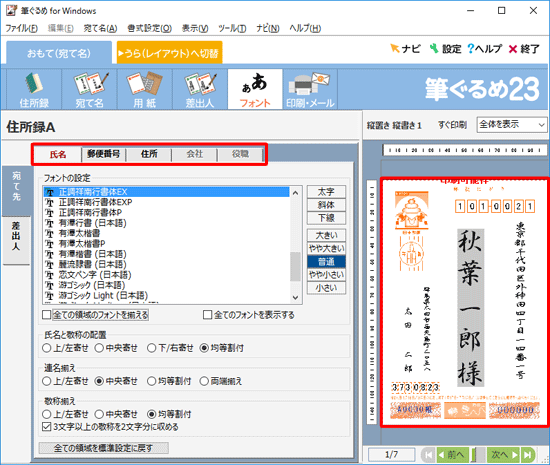Open the 全体を表示 zoom dropdown
Screen dimensions: 550x465
pos(512,124)
